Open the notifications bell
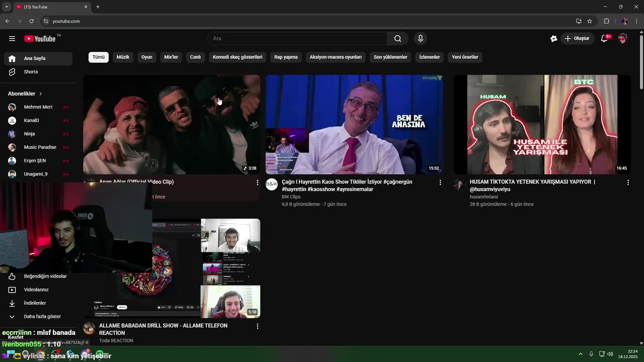Screen dimensions: 644x362 pyautogui.click(x=605, y=39)
